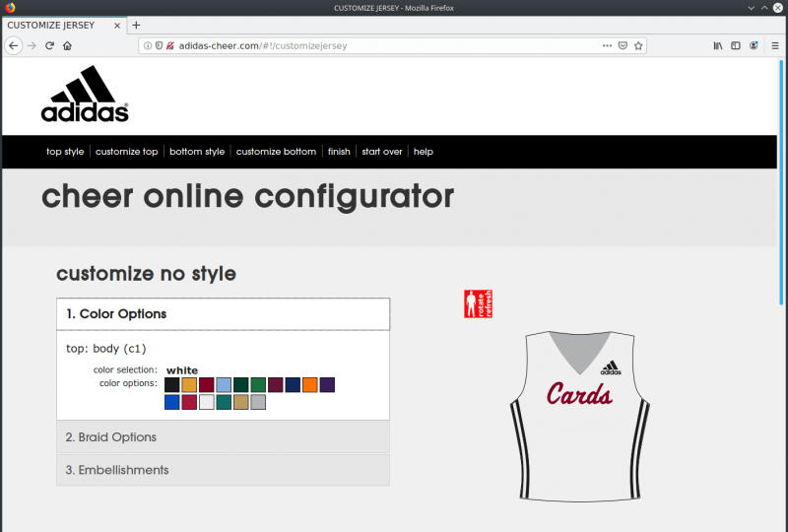Pick the dark forest green swatch
The width and height of the screenshot is (788, 532).
click(x=240, y=385)
